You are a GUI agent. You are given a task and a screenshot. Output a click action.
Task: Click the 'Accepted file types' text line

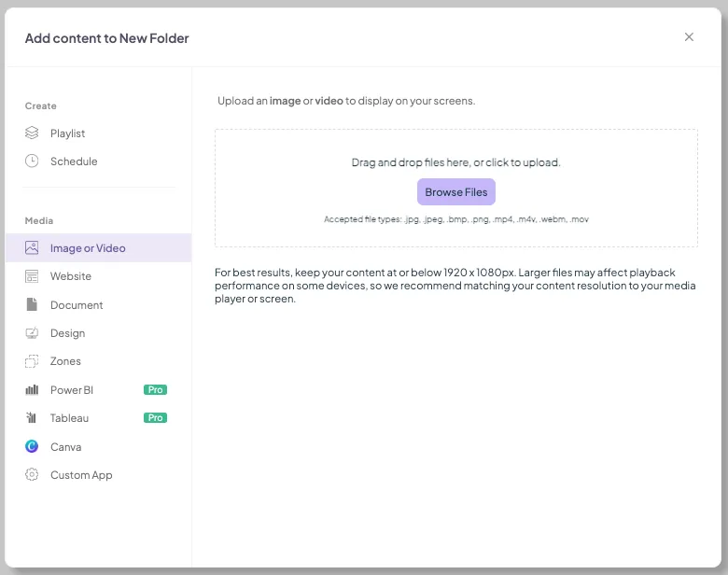click(455, 219)
